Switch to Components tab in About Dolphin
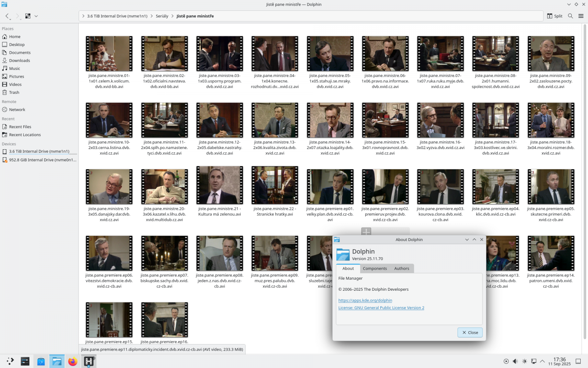Screen dimensions: 588x368 point(375,269)
